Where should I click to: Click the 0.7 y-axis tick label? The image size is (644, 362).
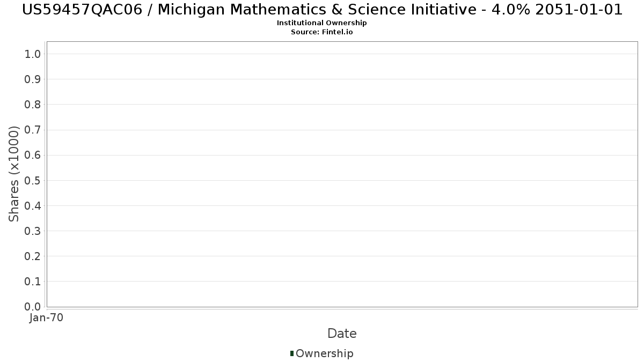pyautogui.click(x=32, y=130)
